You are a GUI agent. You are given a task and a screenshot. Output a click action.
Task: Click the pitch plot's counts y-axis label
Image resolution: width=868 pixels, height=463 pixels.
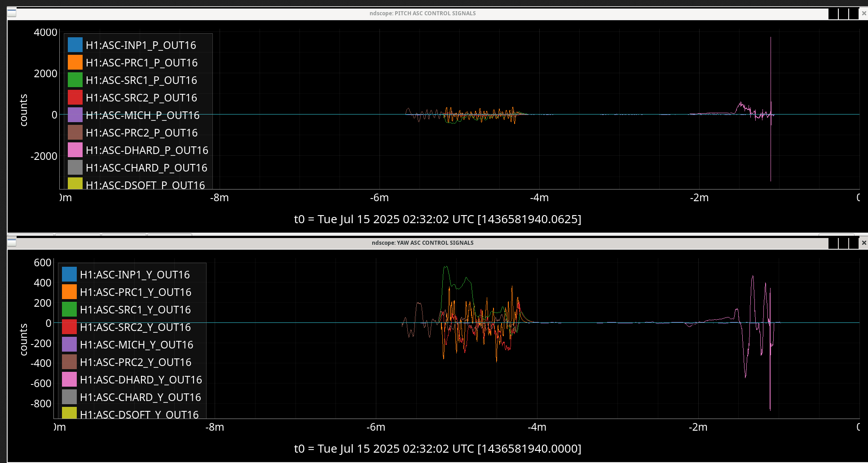(24, 110)
